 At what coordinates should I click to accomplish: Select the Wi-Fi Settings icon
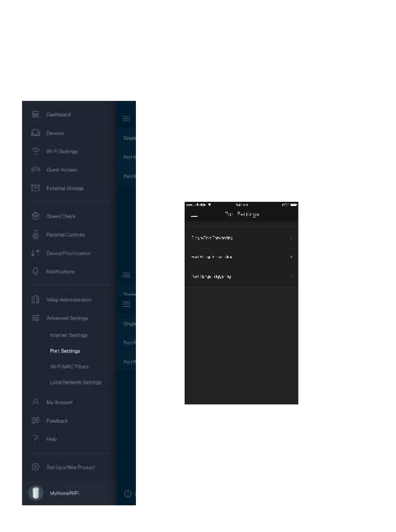(x=35, y=151)
